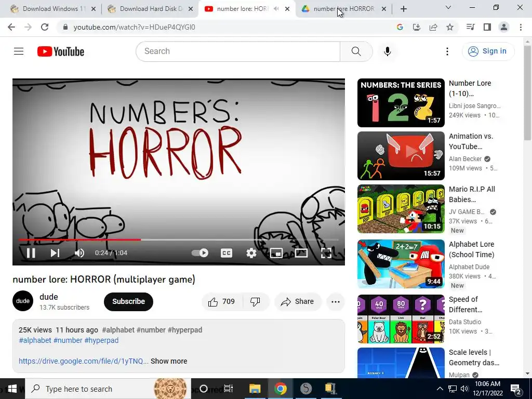Open the system volume tray icon
Image resolution: width=532 pixels, height=399 pixels.
pyautogui.click(x=464, y=389)
